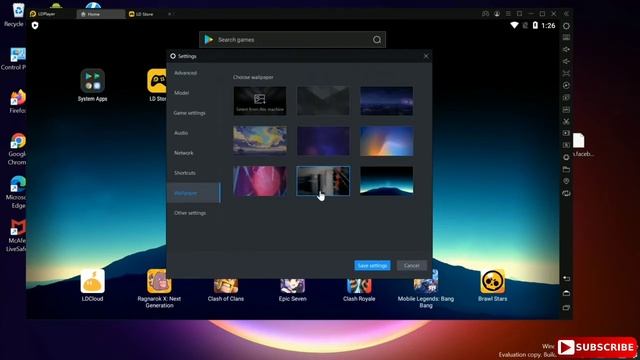Open gamepad icon in LDPlayer title bar
This screenshot has width=640, height=360.
click(x=485, y=13)
